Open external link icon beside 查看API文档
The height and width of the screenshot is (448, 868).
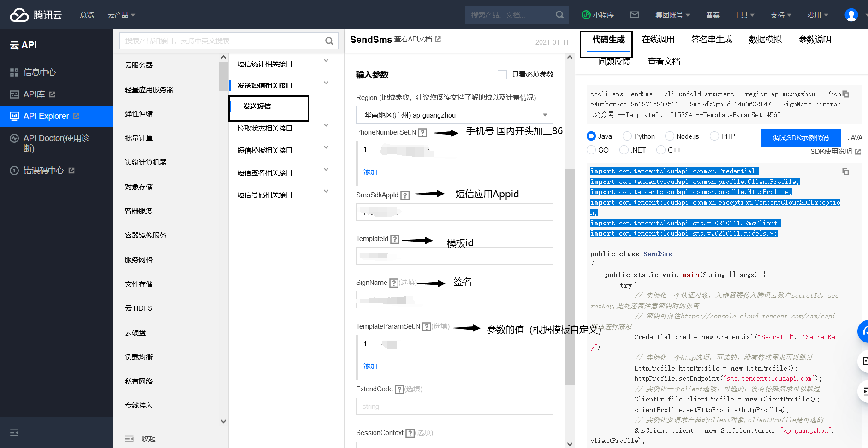pyautogui.click(x=438, y=39)
